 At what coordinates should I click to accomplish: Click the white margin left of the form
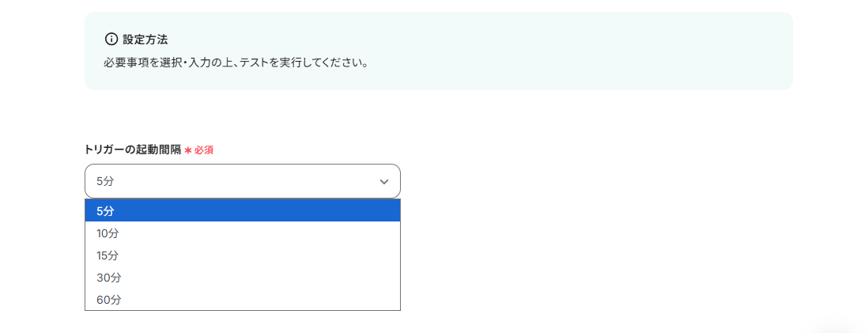pyautogui.click(x=40, y=198)
